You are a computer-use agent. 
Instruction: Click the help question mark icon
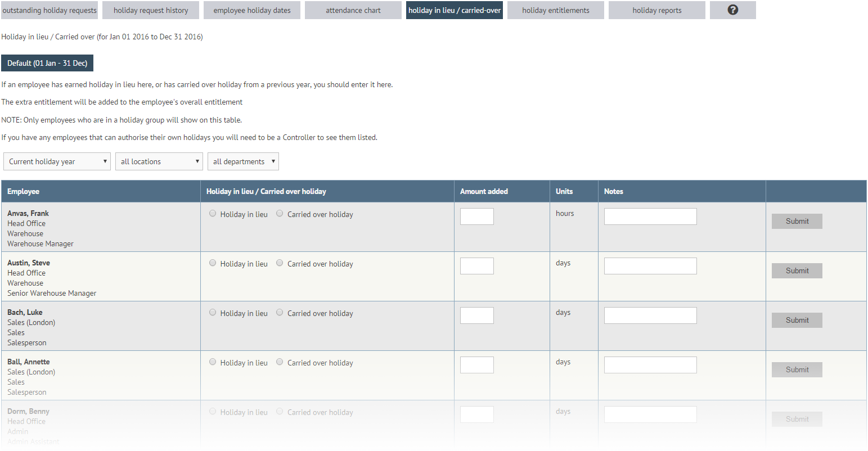tap(732, 10)
